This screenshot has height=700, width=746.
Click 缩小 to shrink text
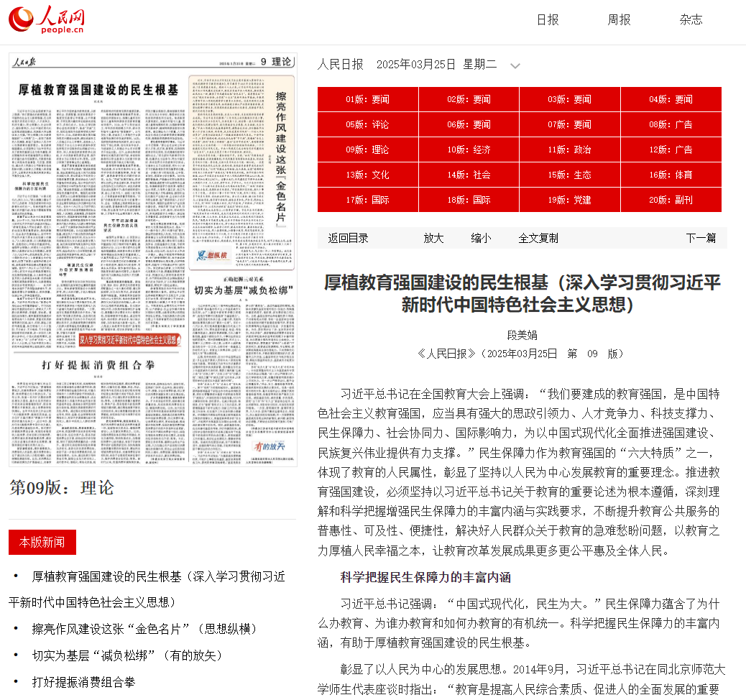[481, 238]
